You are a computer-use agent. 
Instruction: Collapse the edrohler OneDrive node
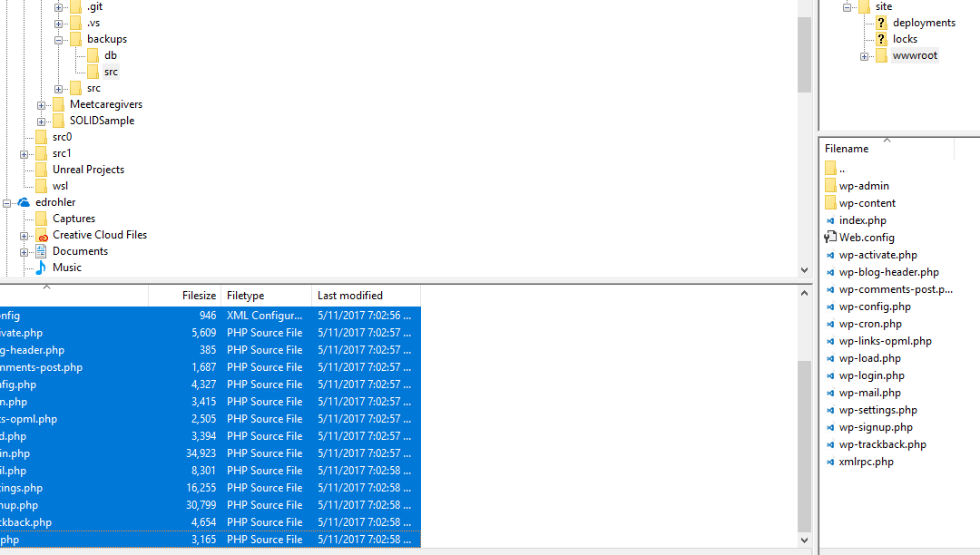point(7,203)
